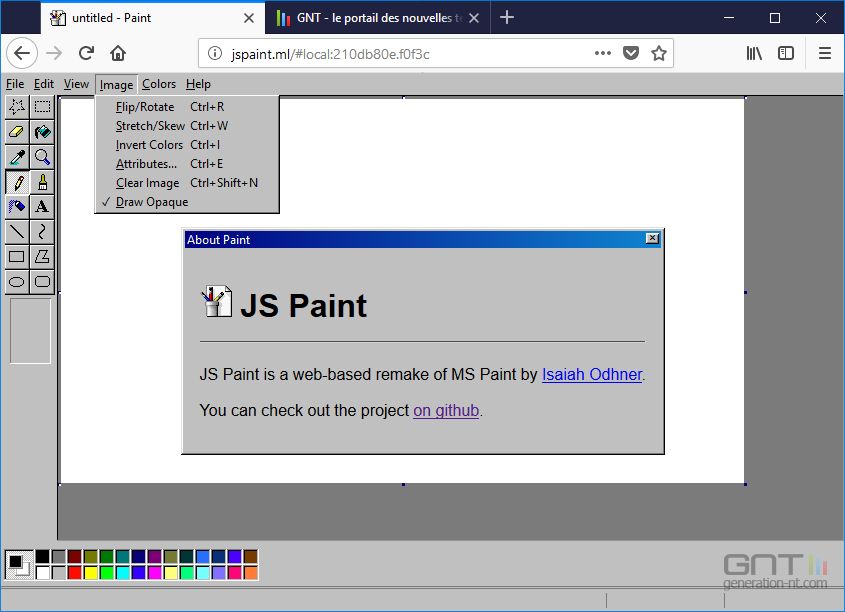
Task: Select the Brush tool
Action: click(42, 182)
